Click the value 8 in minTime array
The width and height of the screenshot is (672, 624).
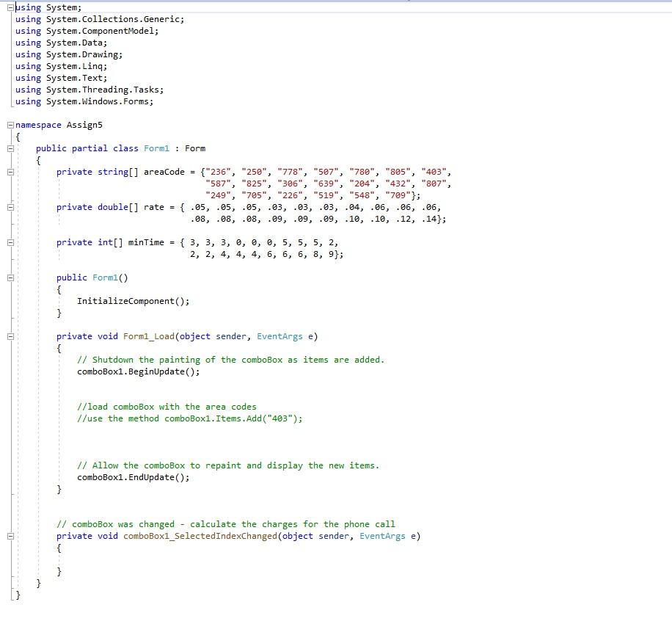[316, 254]
